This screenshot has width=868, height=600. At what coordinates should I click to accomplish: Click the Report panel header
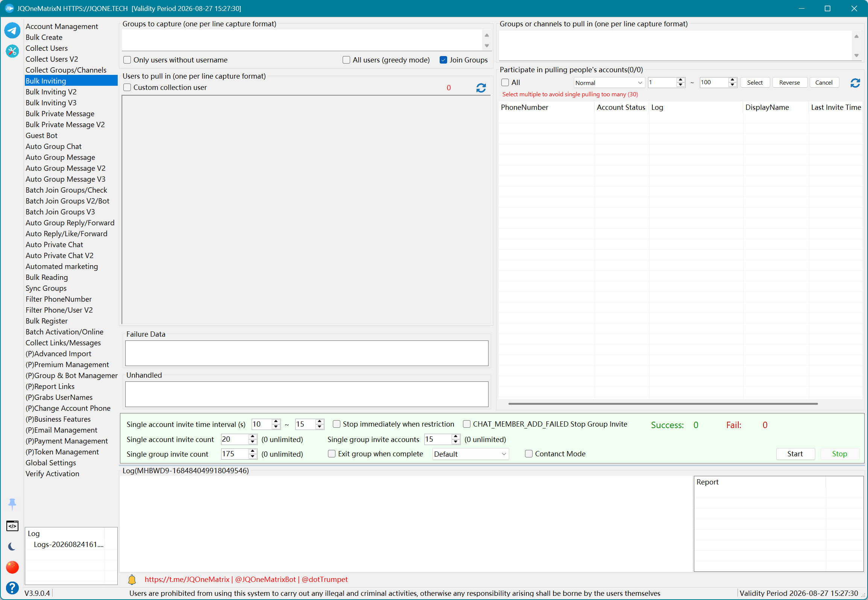[760, 482]
